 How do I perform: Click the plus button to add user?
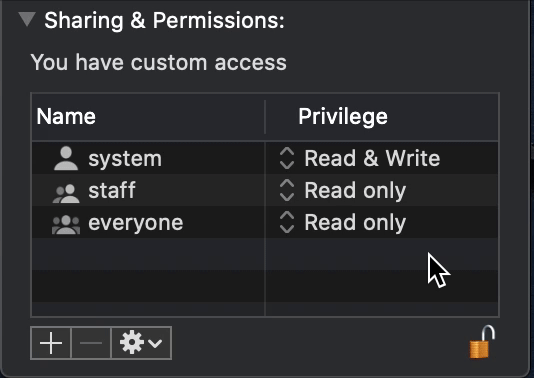[51, 343]
